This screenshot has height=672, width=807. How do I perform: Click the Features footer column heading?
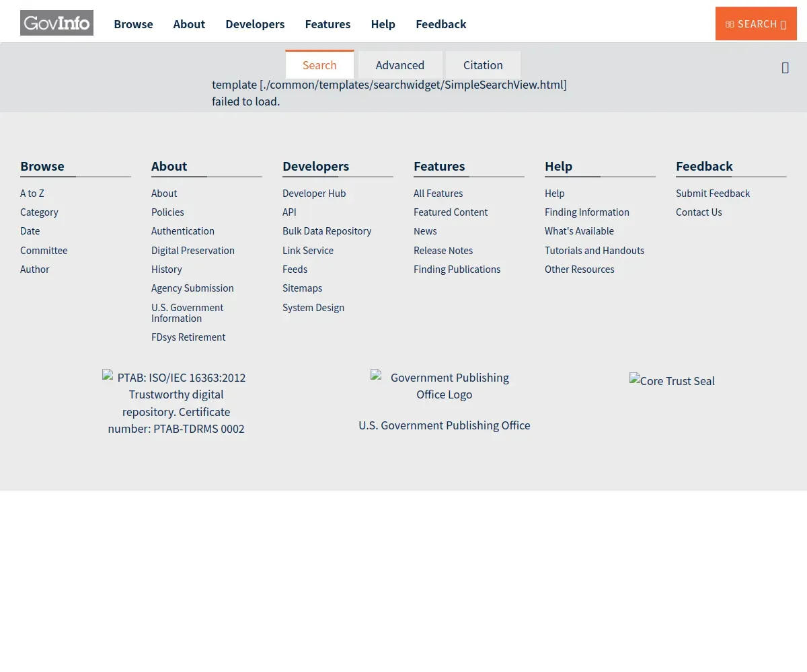[439, 166]
